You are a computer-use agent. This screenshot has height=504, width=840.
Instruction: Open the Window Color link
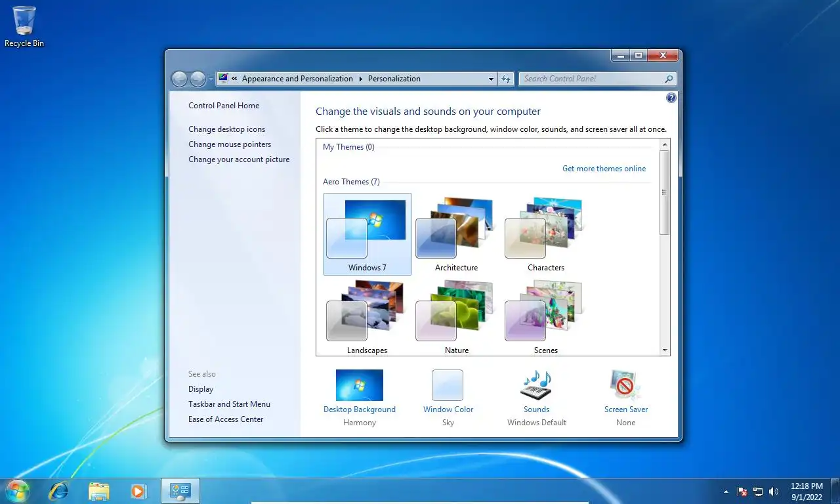click(448, 409)
